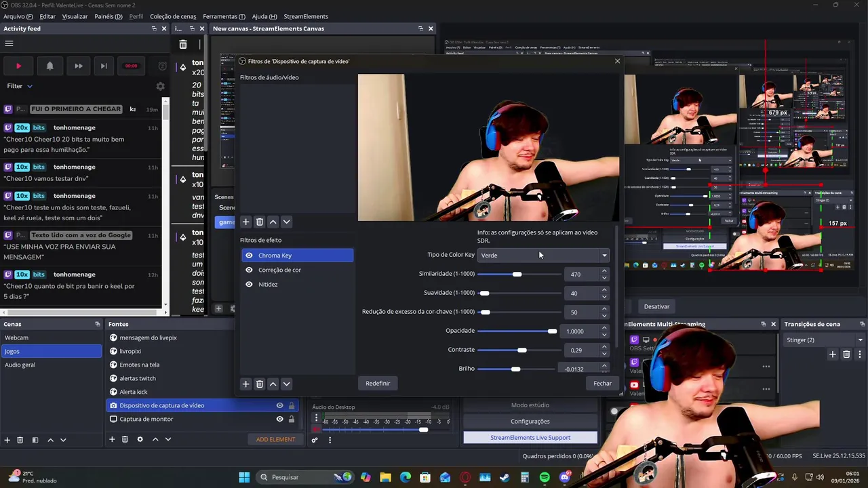Screen dimensions: 868x488
Task: Move audio/video filter down
Action: [286, 222]
